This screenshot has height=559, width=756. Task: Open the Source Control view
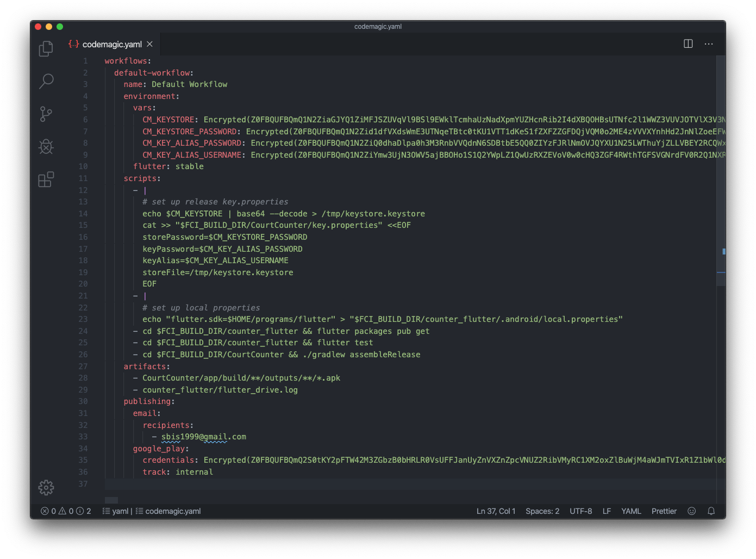[x=46, y=114]
